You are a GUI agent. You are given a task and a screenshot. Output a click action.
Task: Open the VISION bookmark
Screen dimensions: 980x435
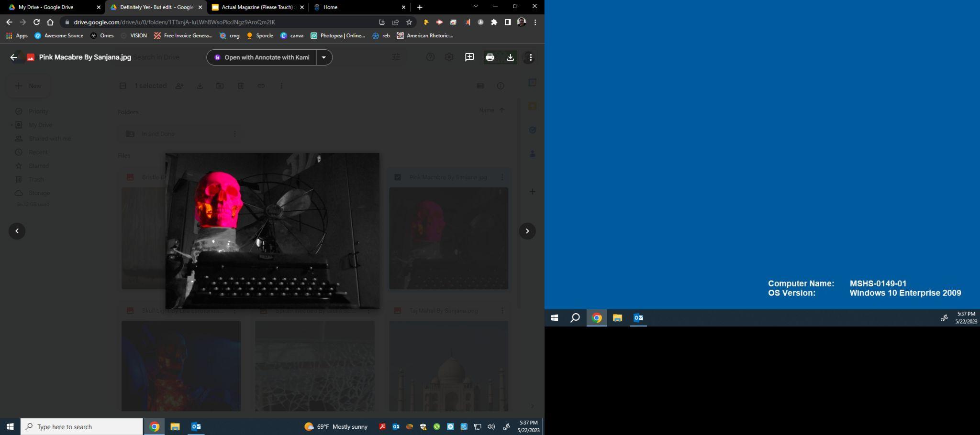click(134, 35)
